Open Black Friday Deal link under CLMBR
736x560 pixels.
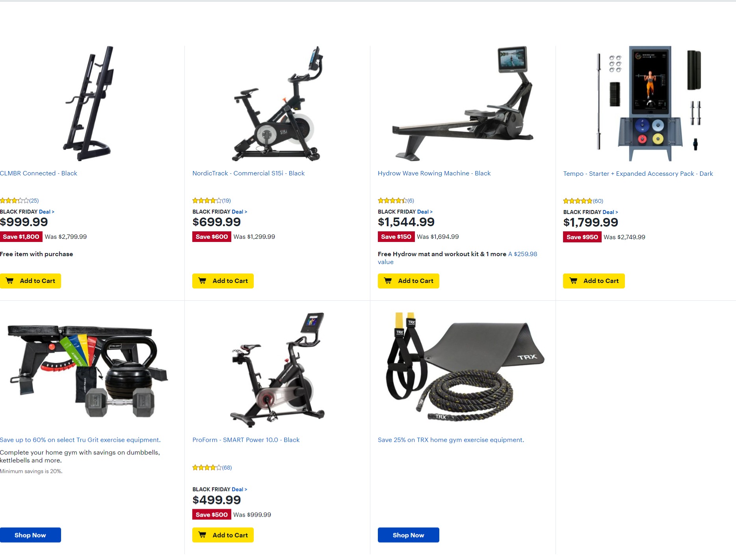pyautogui.click(x=46, y=212)
